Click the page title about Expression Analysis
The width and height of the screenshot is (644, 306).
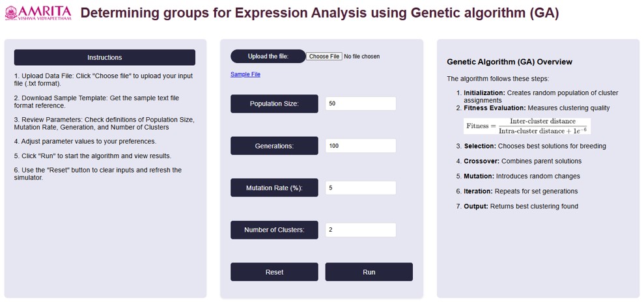pyautogui.click(x=319, y=13)
